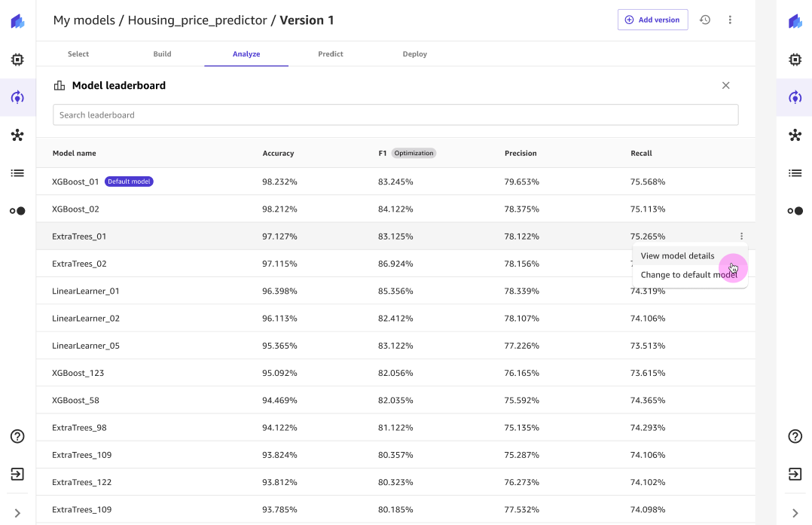
Task: Click the log out icon in left sidebar
Action: click(17, 475)
